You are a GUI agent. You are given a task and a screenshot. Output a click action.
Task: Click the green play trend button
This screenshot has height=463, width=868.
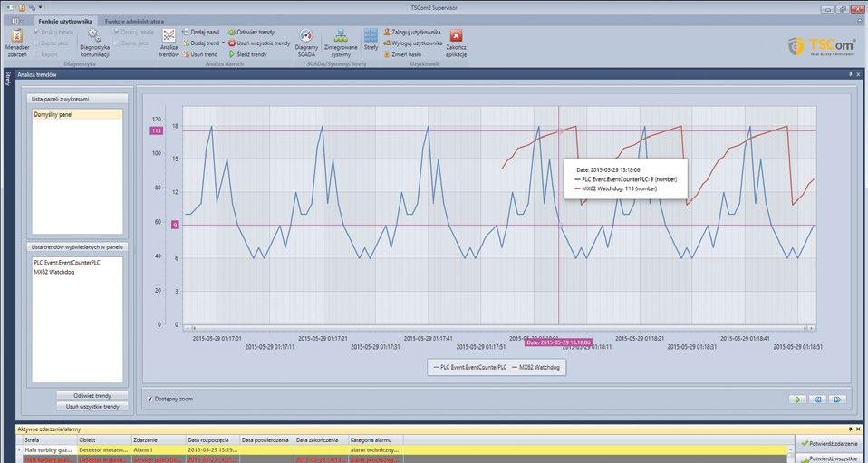797,399
